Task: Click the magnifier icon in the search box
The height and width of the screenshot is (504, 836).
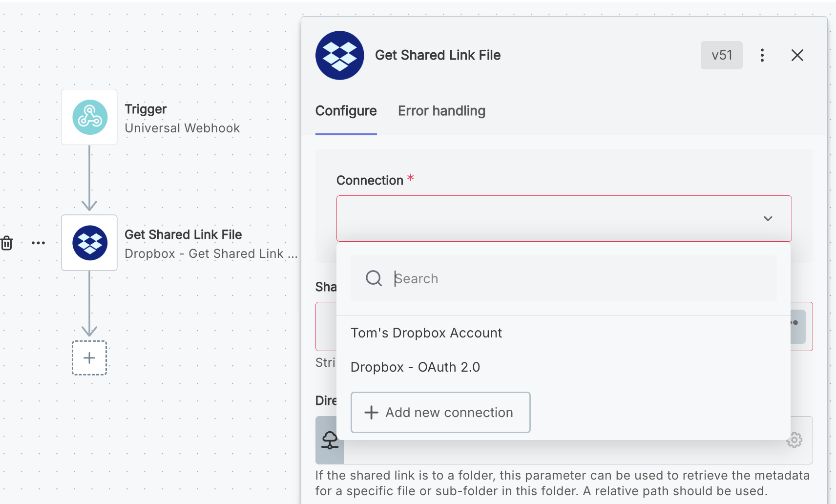Action: 374,278
